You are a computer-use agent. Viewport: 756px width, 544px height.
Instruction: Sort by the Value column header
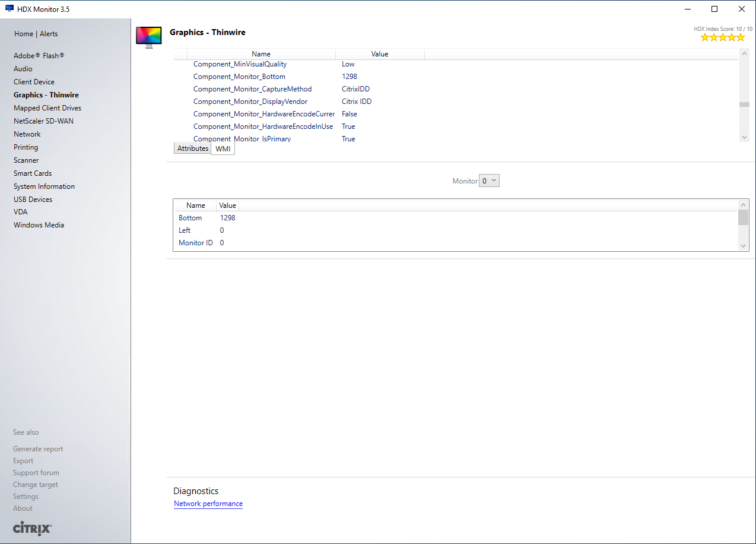(x=380, y=54)
